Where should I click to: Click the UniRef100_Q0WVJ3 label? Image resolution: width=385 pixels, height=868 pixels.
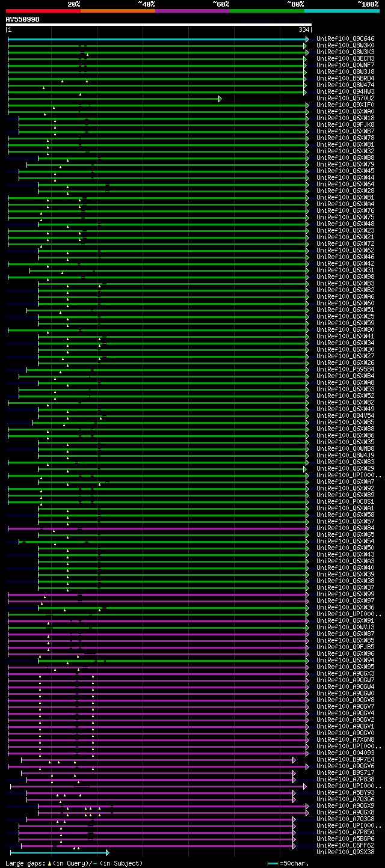345,628
